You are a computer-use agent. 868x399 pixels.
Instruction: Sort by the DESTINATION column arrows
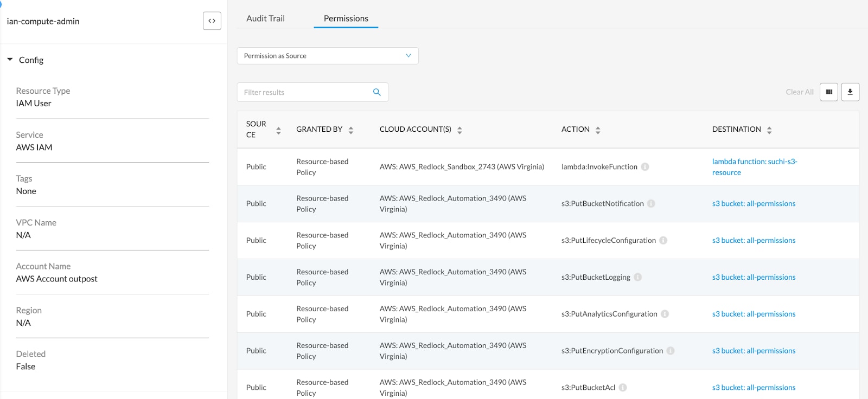click(769, 130)
